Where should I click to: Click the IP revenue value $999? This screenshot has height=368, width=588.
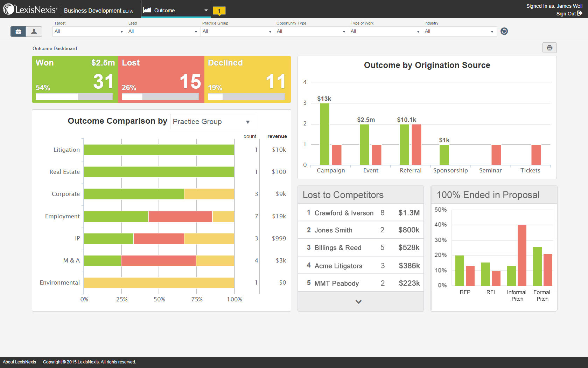(x=279, y=238)
